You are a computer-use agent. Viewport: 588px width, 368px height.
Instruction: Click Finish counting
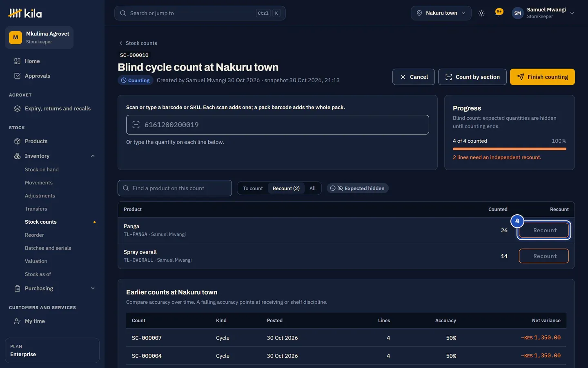(542, 77)
